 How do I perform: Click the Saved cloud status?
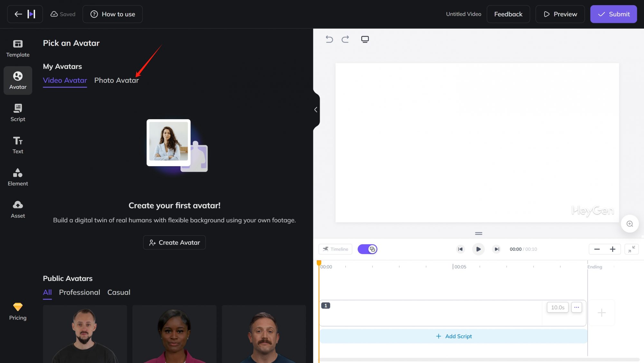pyautogui.click(x=63, y=14)
